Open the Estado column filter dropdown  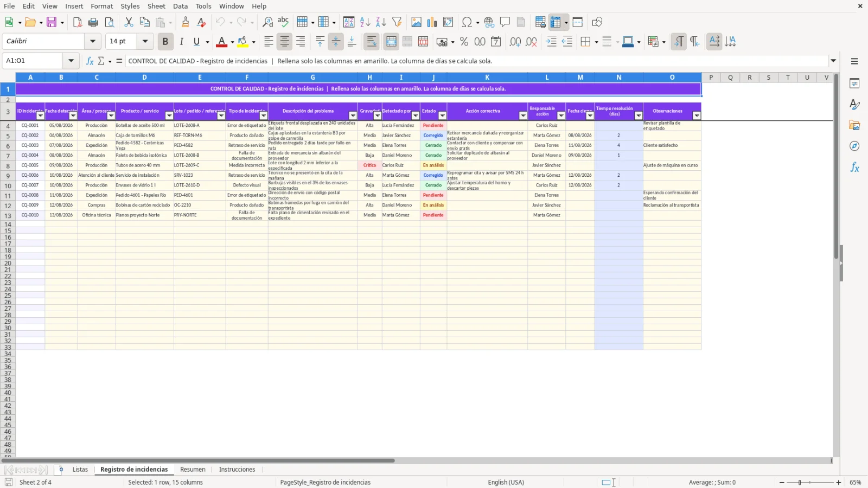tap(442, 115)
